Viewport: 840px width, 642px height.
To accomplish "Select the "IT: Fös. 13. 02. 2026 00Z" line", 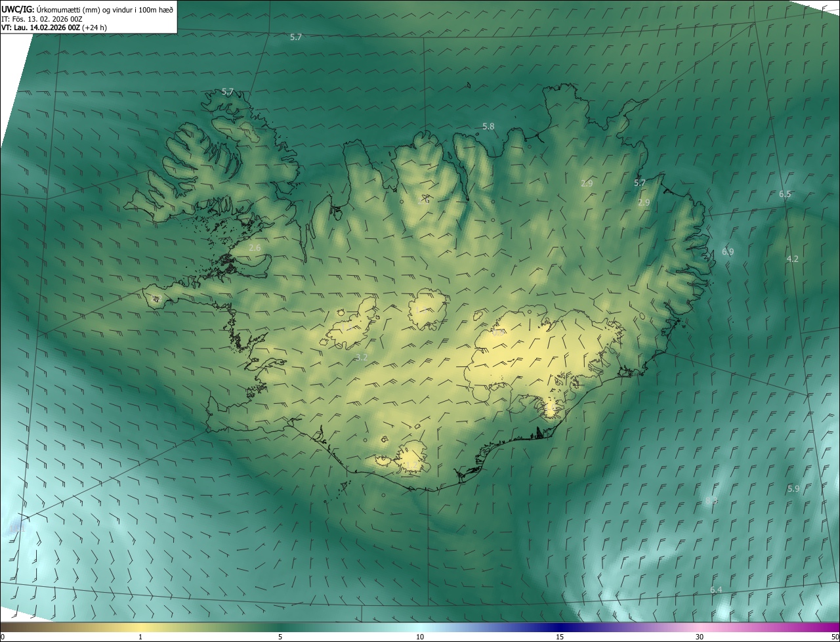I will (42, 18).
